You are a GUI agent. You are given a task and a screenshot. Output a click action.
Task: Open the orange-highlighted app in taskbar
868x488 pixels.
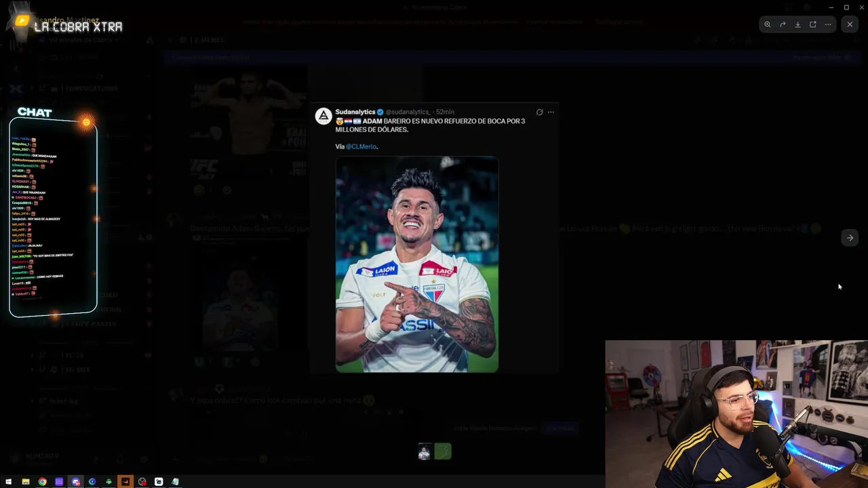tap(125, 482)
